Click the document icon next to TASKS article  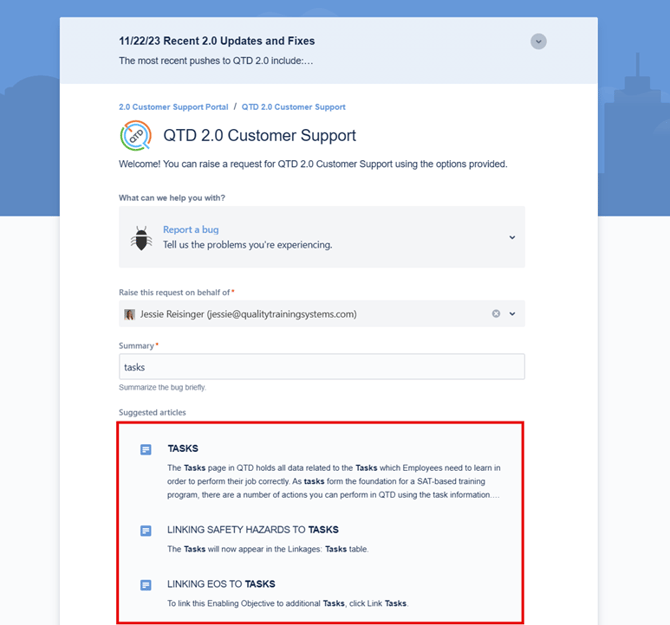(x=146, y=450)
